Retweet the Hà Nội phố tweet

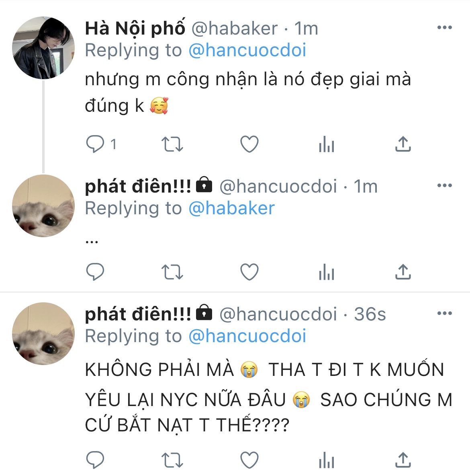172,144
